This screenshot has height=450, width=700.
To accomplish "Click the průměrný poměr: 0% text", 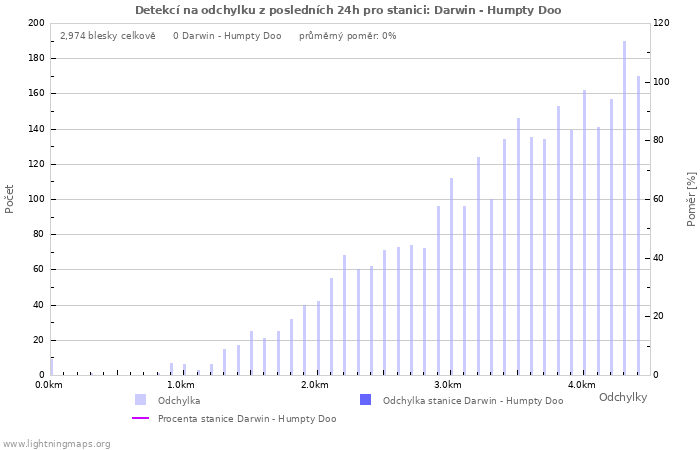I will pyautogui.click(x=348, y=35).
